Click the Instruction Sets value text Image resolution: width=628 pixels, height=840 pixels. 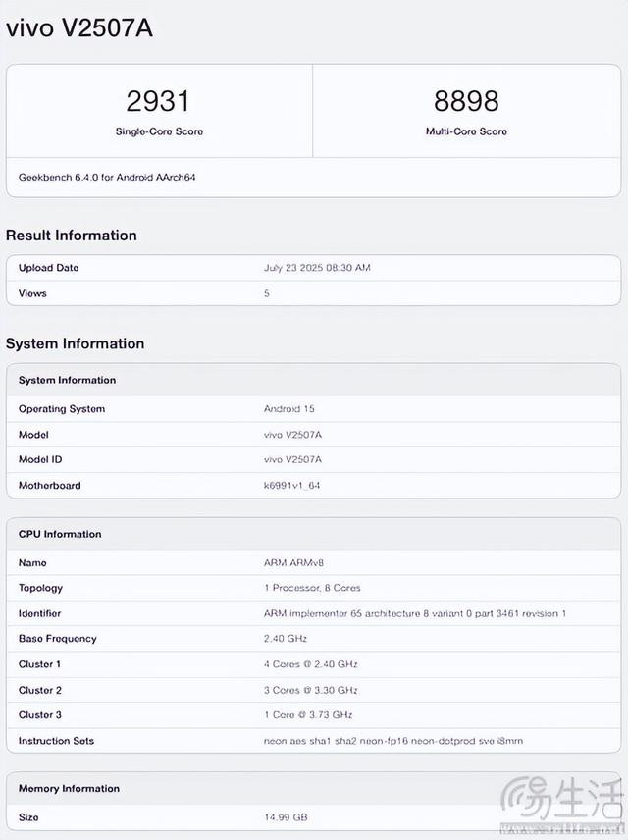(x=393, y=741)
